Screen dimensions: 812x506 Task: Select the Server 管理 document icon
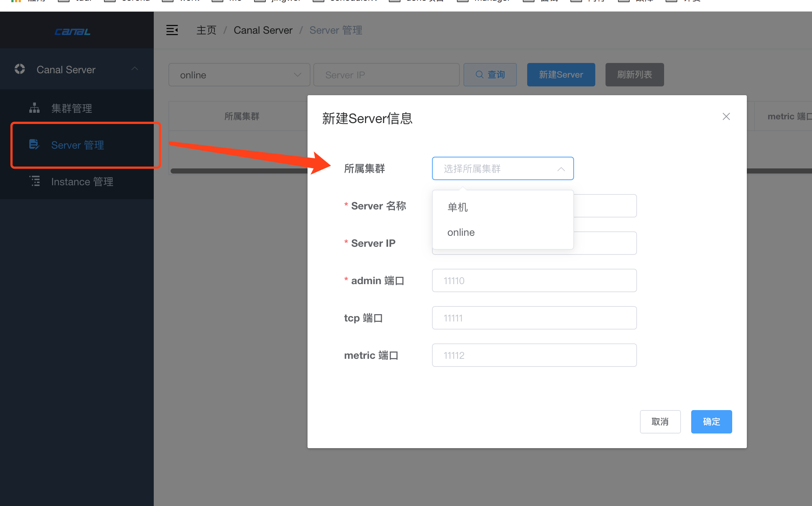click(34, 144)
